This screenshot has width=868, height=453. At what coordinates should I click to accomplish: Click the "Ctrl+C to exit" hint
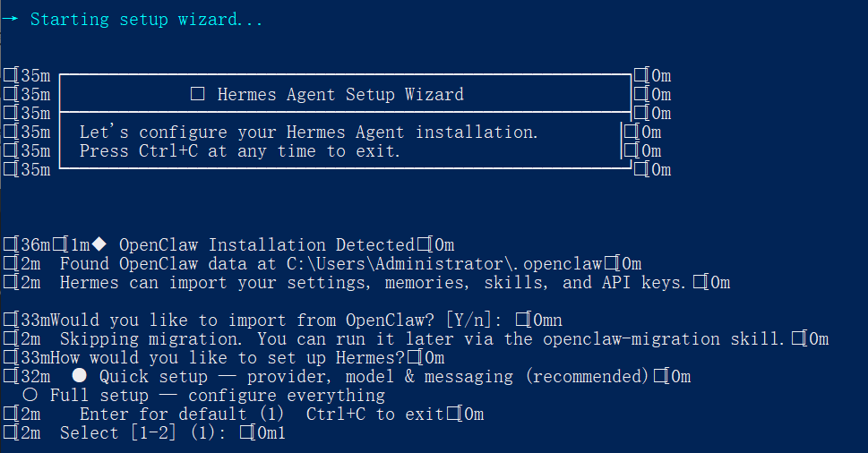coord(375,414)
